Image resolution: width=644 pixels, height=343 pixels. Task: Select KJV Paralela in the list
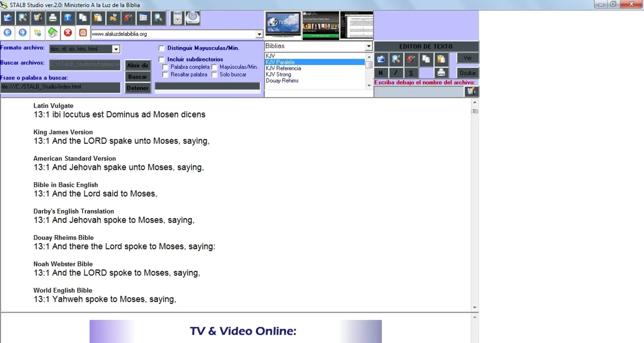[x=315, y=62]
